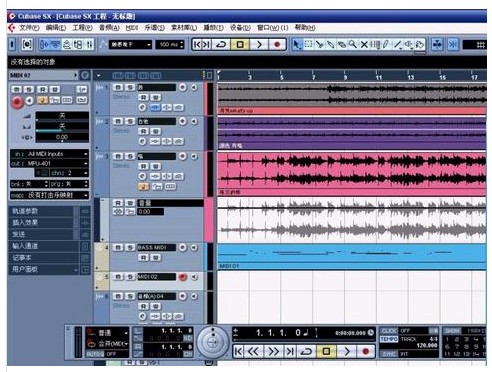
Task: Select the Range Selection tool
Action: click(308, 44)
